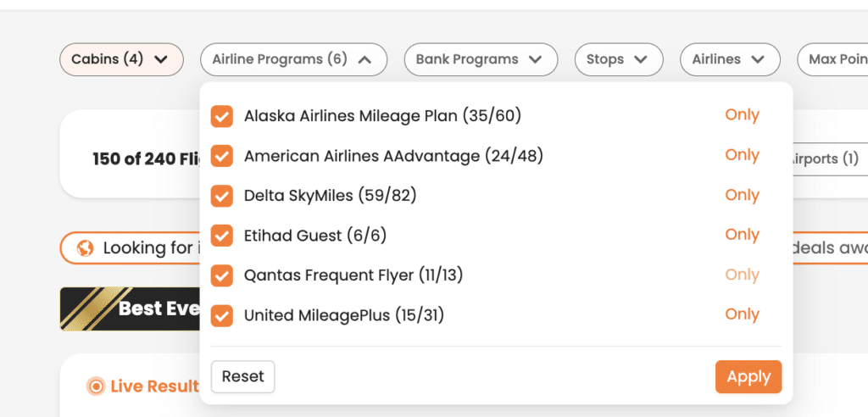Choose Only next to Etihad Guest
The image size is (868, 417).
click(742, 235)
